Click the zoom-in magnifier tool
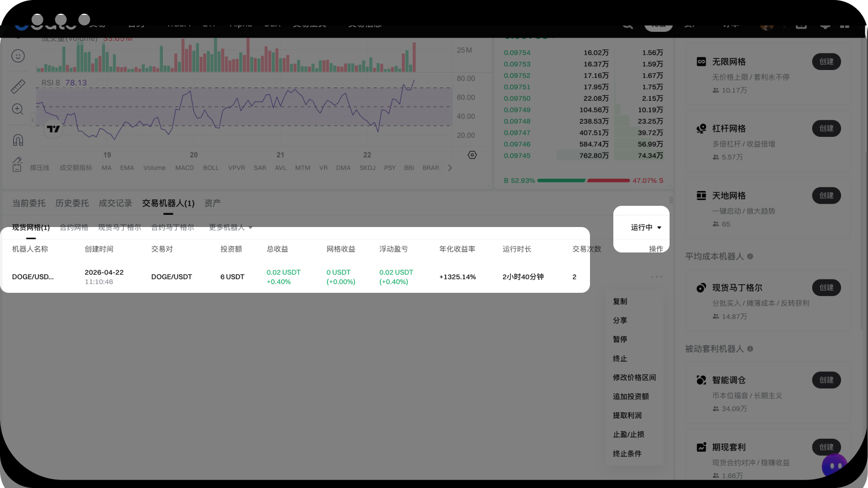The image size is (868, 488). tap(18, 109)
